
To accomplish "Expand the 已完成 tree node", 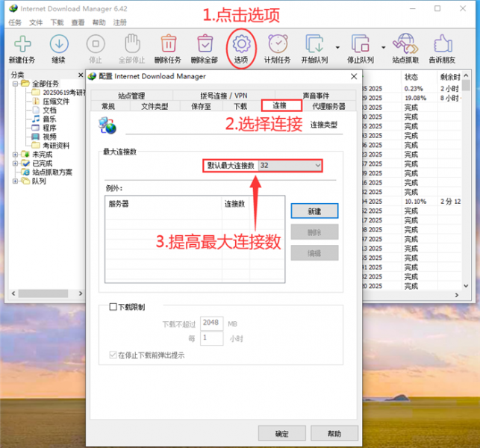I will (x=15, y=164).
